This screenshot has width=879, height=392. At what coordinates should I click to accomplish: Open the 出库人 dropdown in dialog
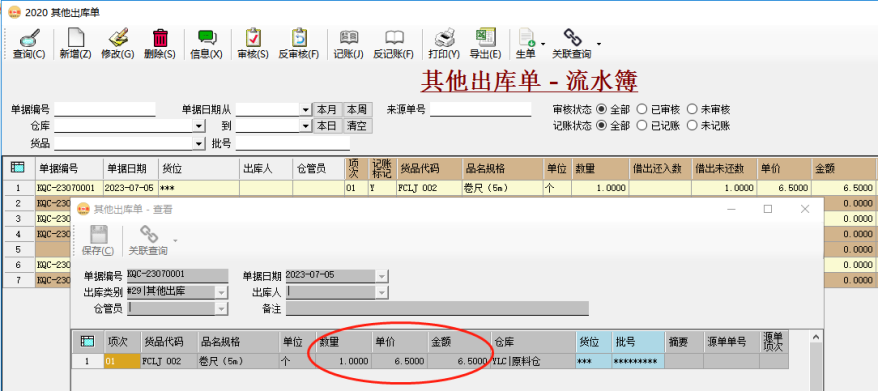click(382, 292)
